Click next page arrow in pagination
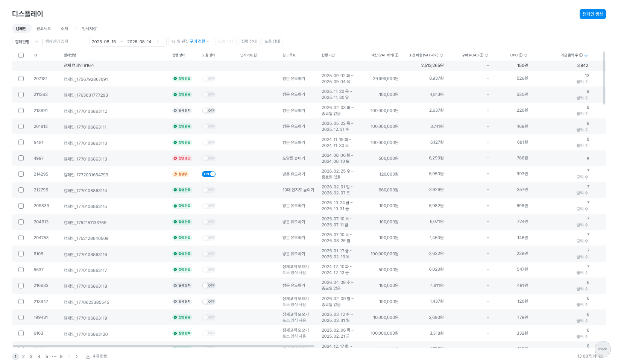The height and width of the screenshot is (364, 618). pyautogui.click(x=77, y=356)
